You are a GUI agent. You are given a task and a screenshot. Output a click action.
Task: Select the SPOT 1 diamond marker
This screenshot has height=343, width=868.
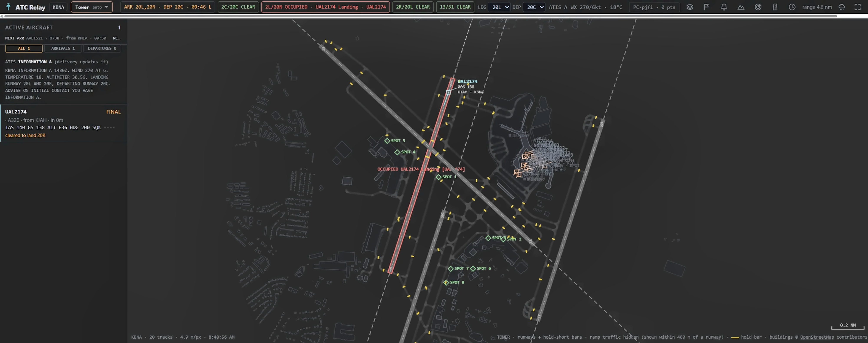(438, 177)
